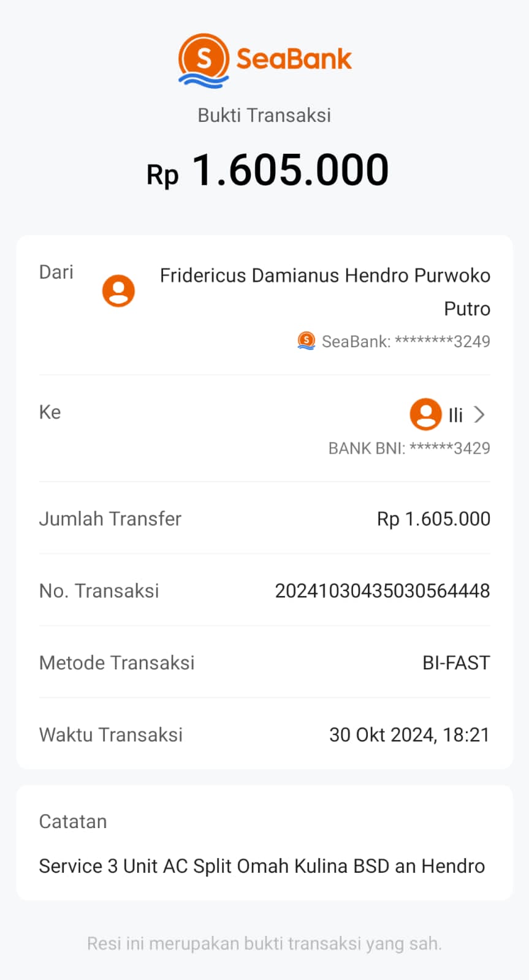Expand recipient details with the chevron arrow

(x=480, y=415)
